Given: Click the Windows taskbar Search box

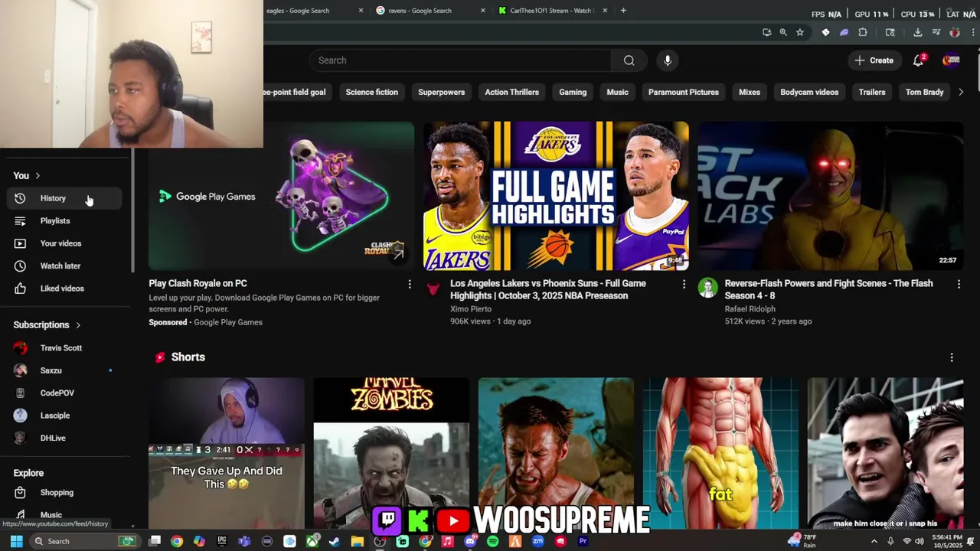Looking at the screenshot, I should click(x=84, y=541).
